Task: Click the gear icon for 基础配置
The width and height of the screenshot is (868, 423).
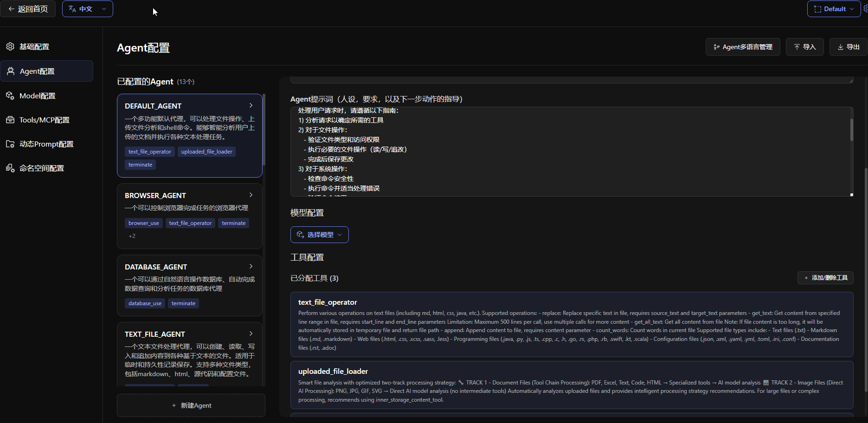Action: [10, 46]
